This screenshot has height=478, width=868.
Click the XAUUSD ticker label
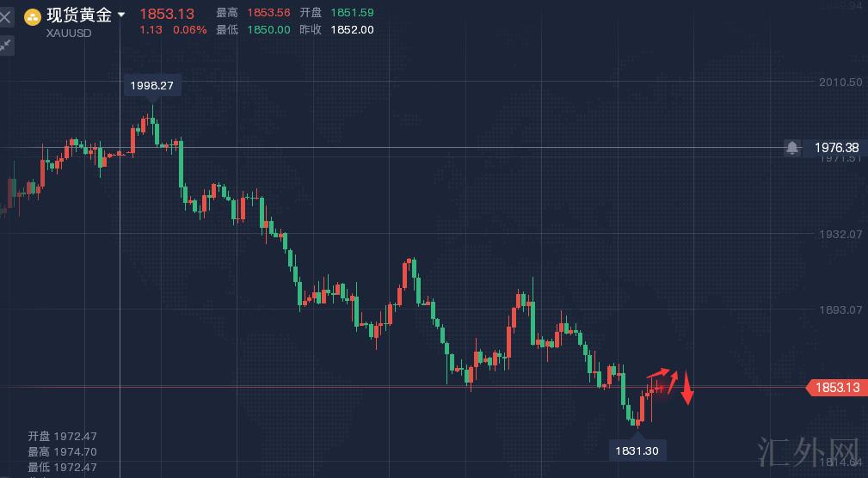(69, 33)
